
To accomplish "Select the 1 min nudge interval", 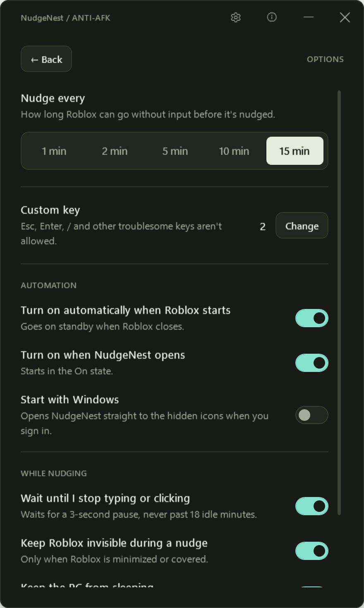I will [54, 151].
